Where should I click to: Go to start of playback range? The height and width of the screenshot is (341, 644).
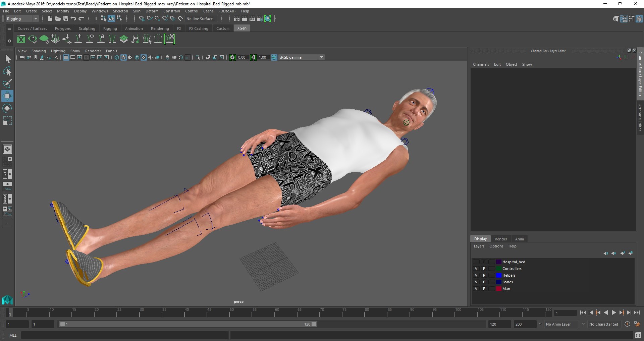[583, 312]
